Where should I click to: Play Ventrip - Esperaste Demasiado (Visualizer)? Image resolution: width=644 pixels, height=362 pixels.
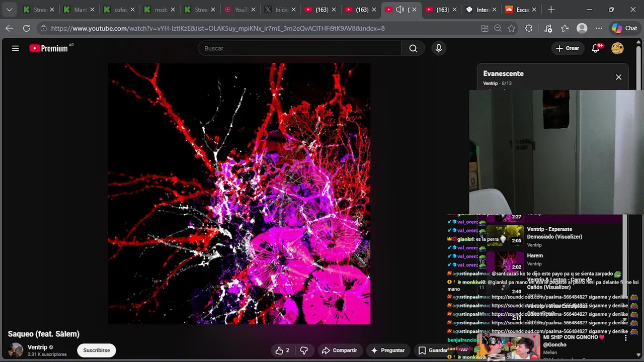pyautogui.click(x=554, y=233)
